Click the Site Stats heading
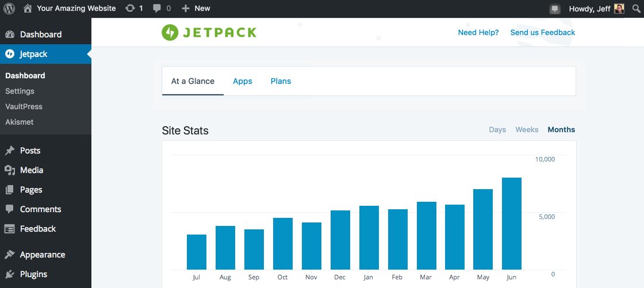Screen dimensions: 644x288 pyautogui.click(x=185, y=130)
